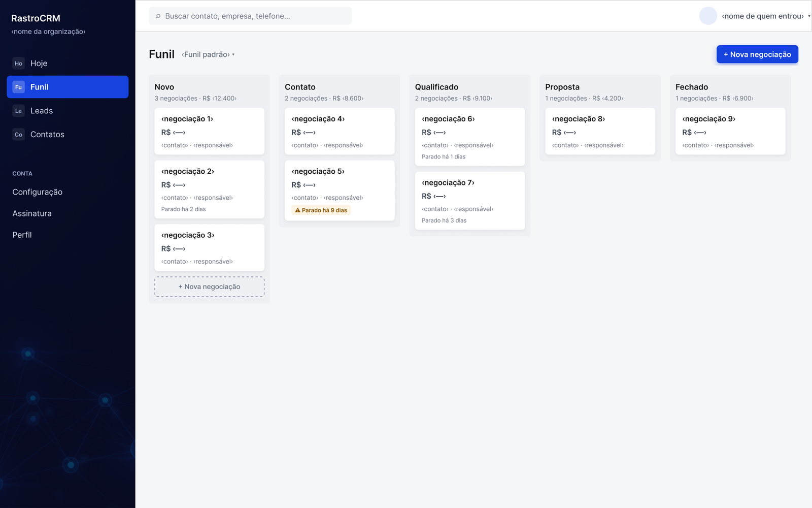
Task: Expand the user account menu arrow
Action: (809, 16)
